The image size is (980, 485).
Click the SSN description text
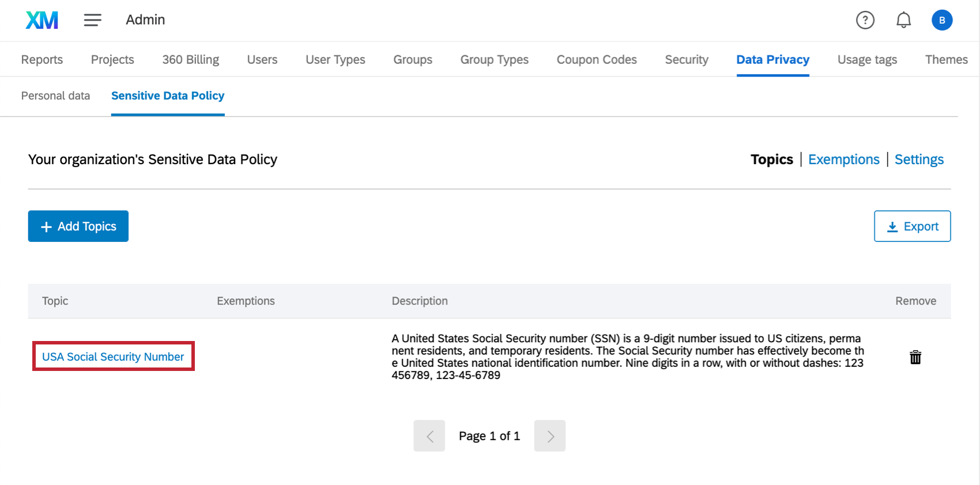click(628, 357)
